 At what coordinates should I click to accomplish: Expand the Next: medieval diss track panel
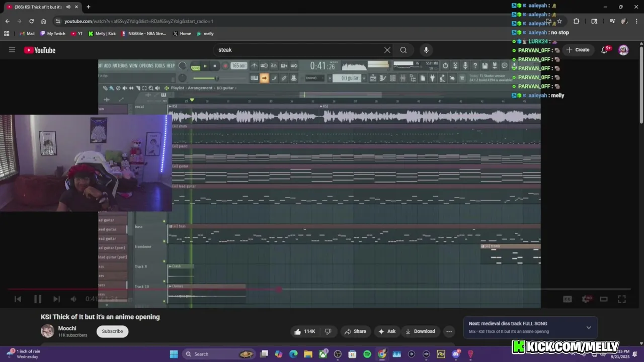tap(589, 327)
